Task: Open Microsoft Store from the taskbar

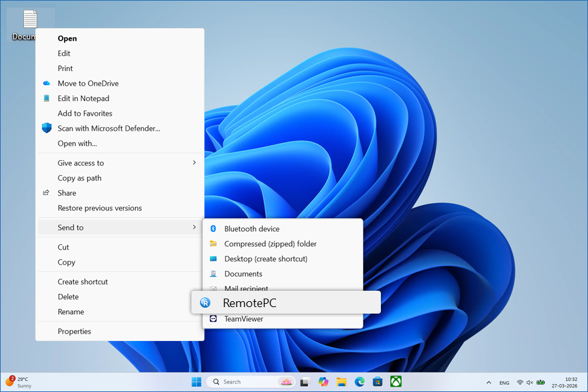Action: pyautogui.click(x=377, y=382)
